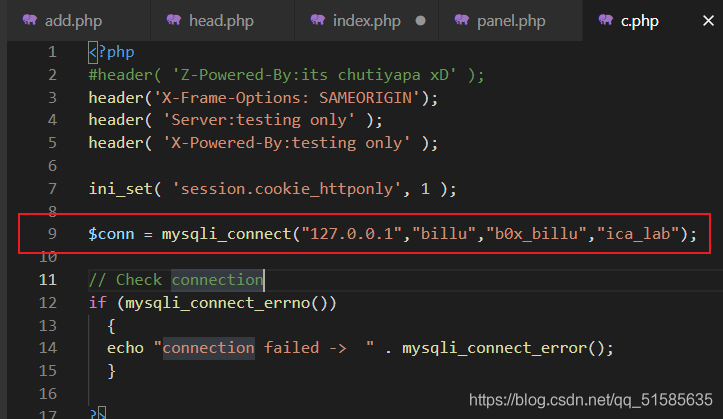This screenshot has width=723, height=419.
Task: Switch to the panel.php tab
Action: point(510,20)
